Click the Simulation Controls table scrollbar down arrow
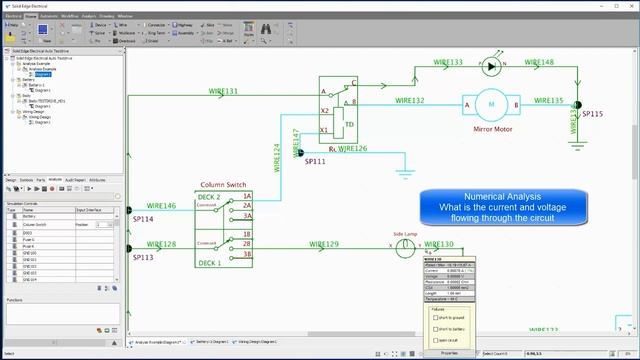 coord(117,280)
